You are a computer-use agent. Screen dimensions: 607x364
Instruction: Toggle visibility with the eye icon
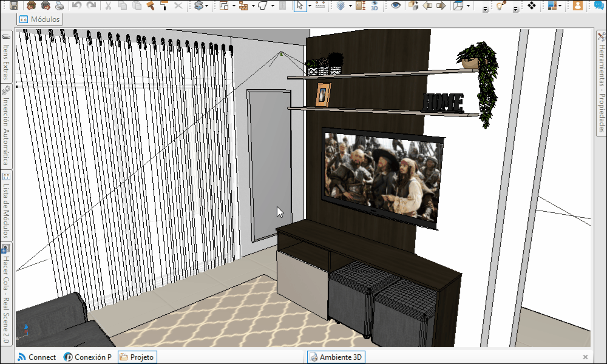click(396, 6)
